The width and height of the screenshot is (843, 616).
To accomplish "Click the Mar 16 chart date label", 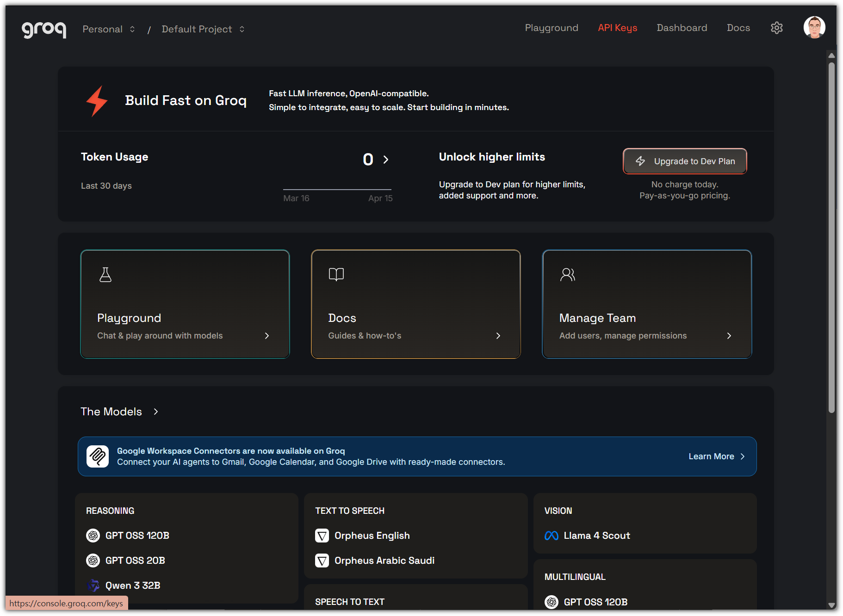I will tap(296, 198).
